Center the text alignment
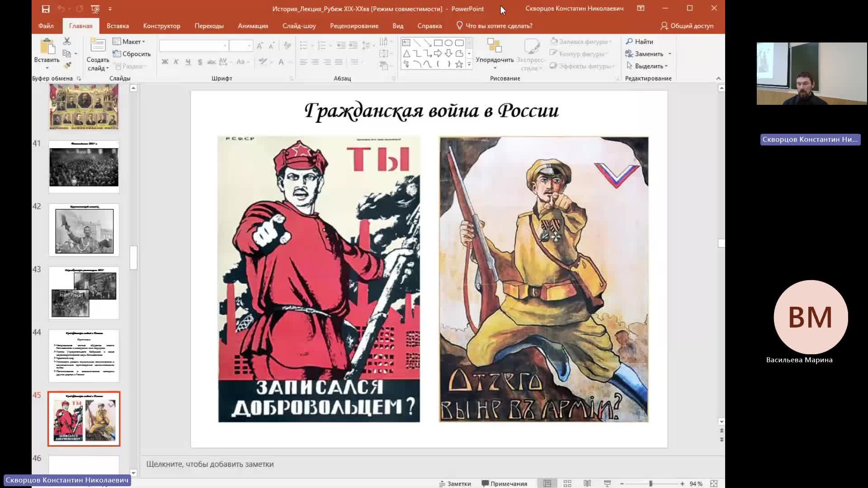The image size is (868, 488). (x=315, y=62)
